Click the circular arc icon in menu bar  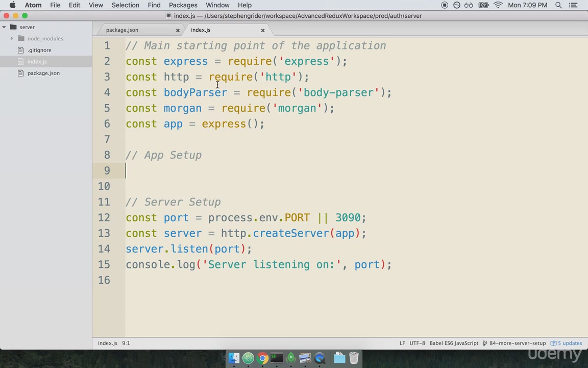[x=456, y=5]
